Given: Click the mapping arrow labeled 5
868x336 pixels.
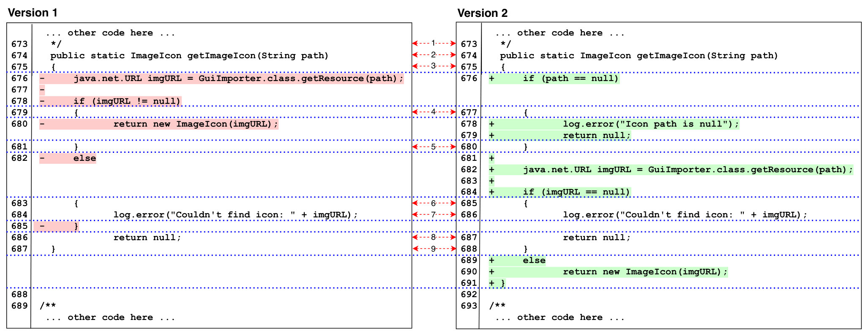Looking at the screenshot, I should pyautogui.click(x=434, y=147).
